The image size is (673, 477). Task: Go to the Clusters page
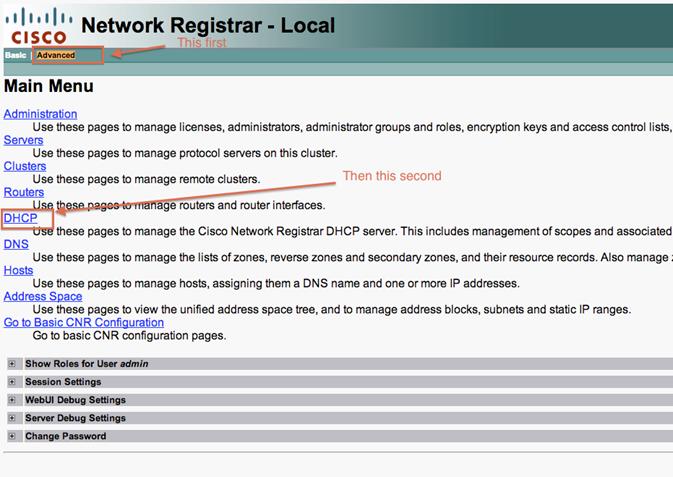pyautogui.click(x=25, y=166)
